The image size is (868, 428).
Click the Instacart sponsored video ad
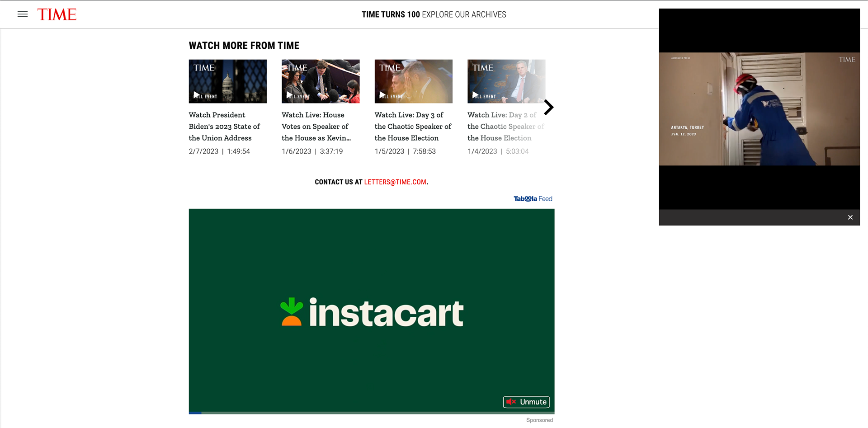(x=372, y=311)
